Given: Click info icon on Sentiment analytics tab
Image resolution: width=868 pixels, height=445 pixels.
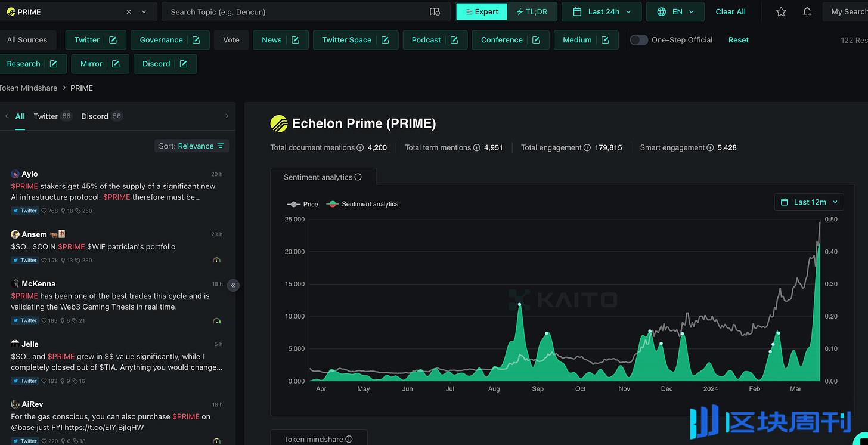Looking at the screenshot, I should tap(358, 177).
